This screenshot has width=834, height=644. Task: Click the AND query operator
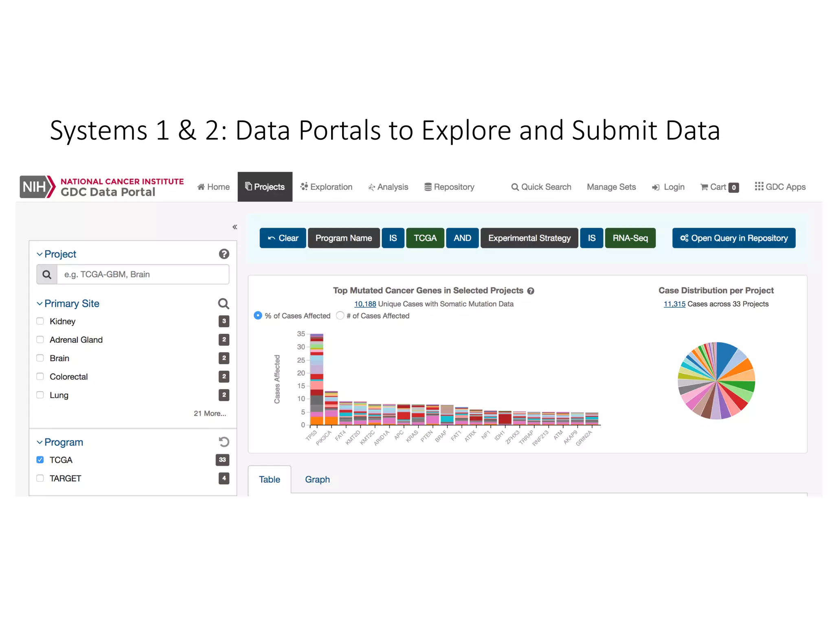[x=463, y=238]
